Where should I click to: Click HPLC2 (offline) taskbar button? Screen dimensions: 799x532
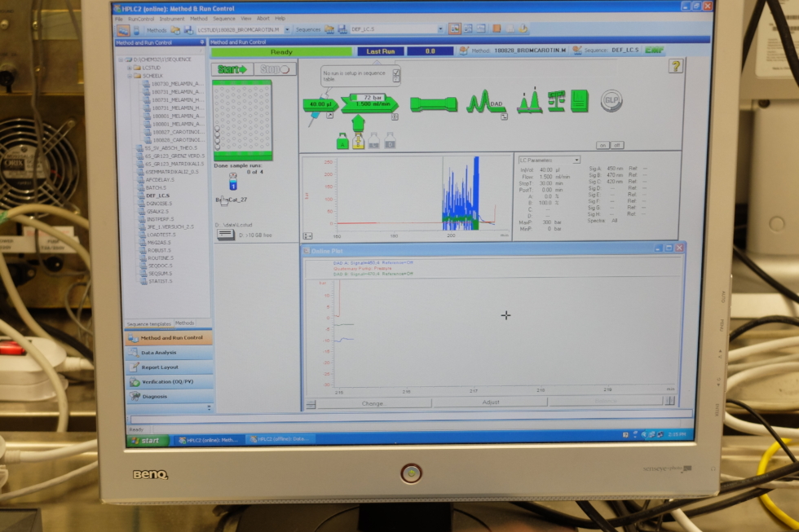pyautogui.click(x=280, y=439)
